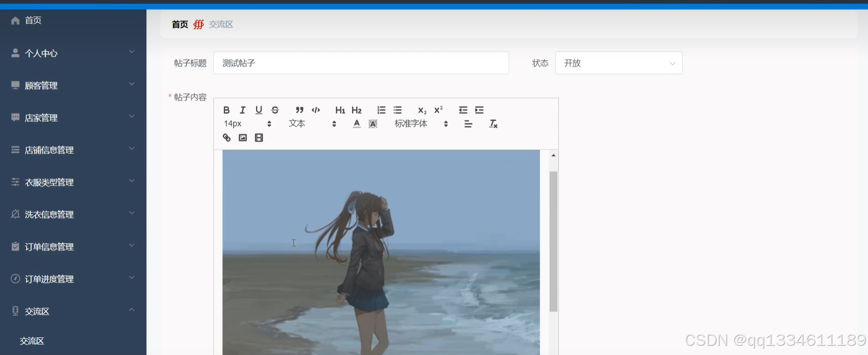Image resolution: width=868 pixels, height=355 pixels.
Task: Create an ordered numbered list
Action: pos(381,110)
